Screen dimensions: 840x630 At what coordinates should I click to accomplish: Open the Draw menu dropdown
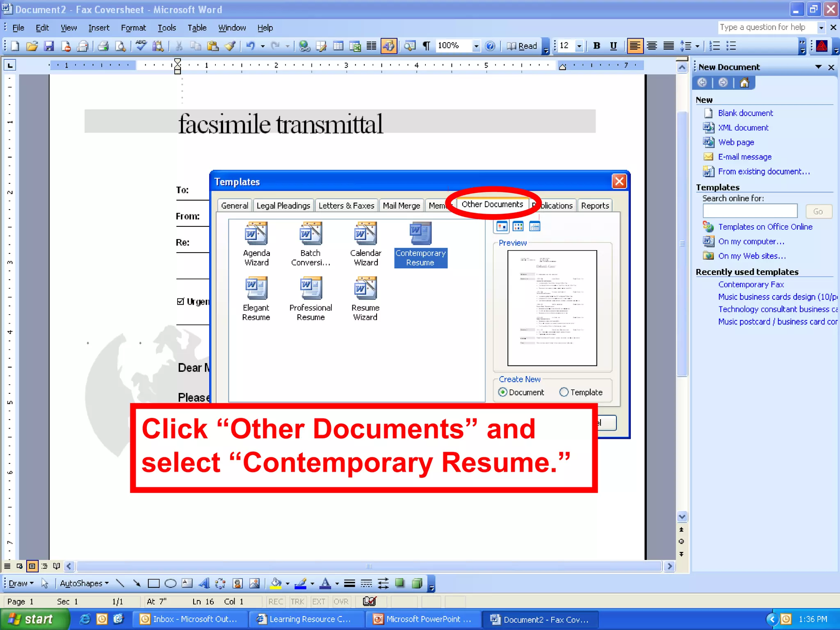[x=21, y=583]
